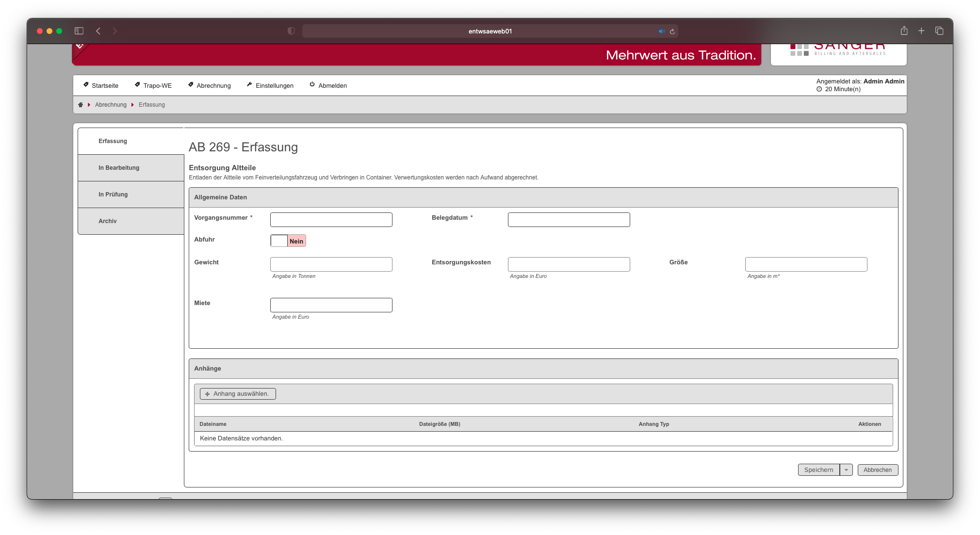Image resolution: width=980 pixels, height=535 pixels.
Task: Focus the Entsorgungskosten input field
Action: 569,264
